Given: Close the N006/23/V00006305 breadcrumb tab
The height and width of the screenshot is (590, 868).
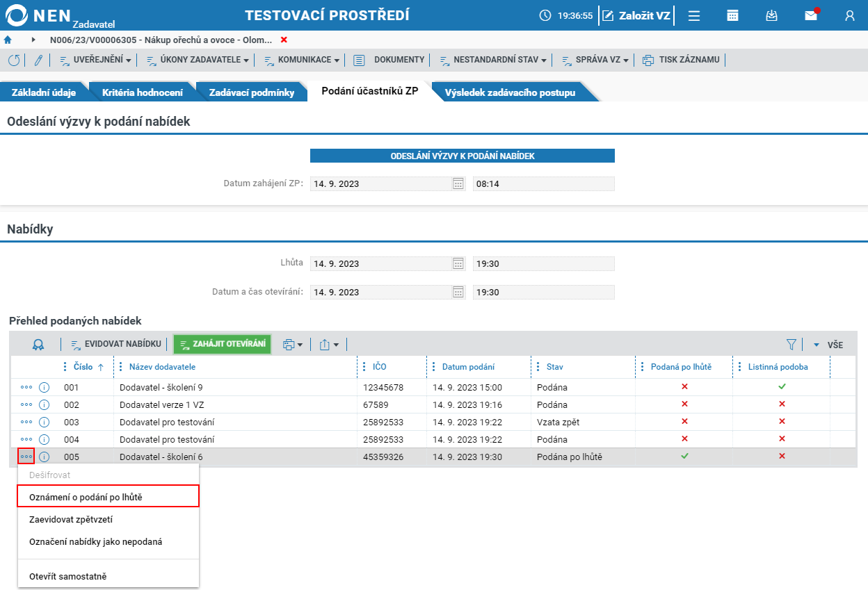Looking at the screenshot, I should click(284, 40).
